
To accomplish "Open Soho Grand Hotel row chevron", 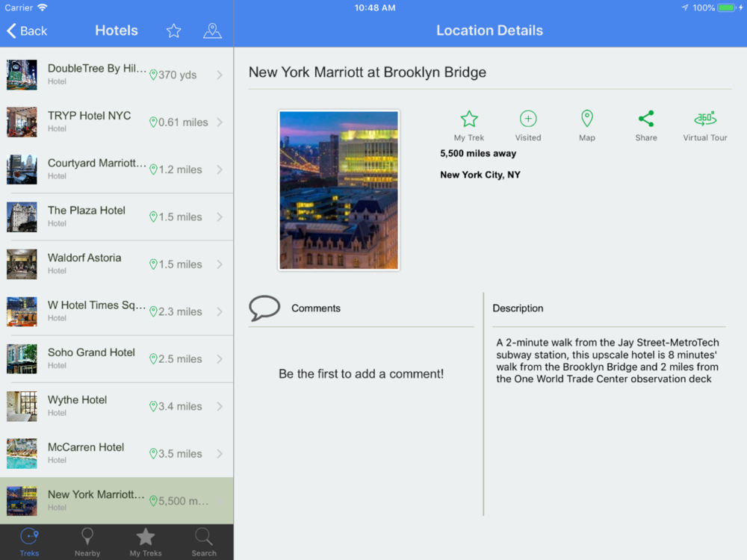I will point(220,359).
